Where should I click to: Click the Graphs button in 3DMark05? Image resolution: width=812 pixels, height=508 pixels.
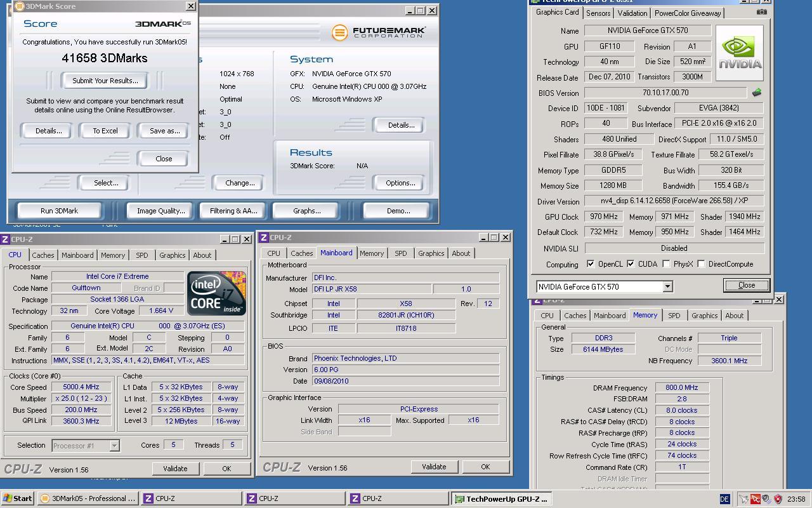click(x=306, y=211)
